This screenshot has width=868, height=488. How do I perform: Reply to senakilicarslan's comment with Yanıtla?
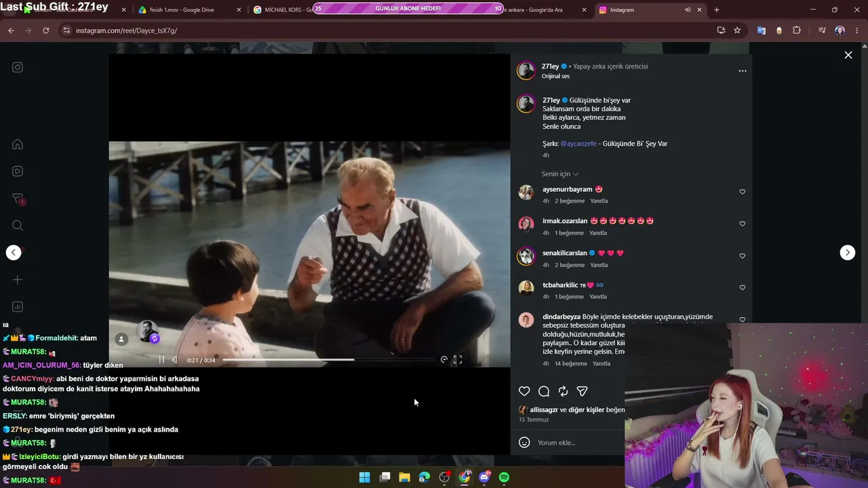point(599,265)
